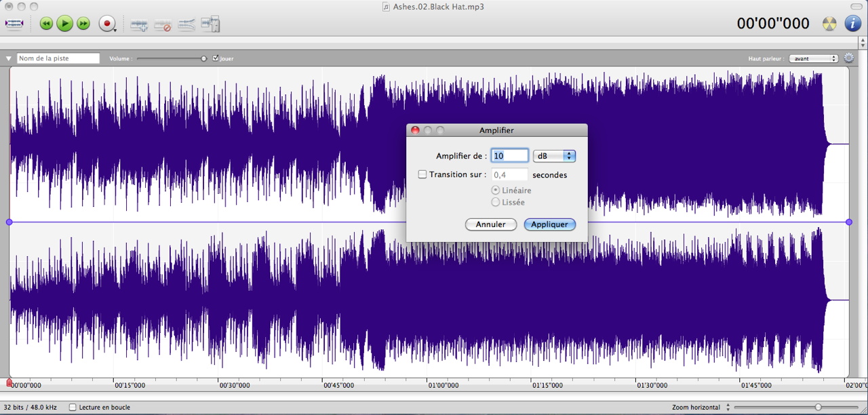Click the Nom de la piste field
The height and width of the screenshot is (415, 868).
pyautogui.click(x=58, y=58)
